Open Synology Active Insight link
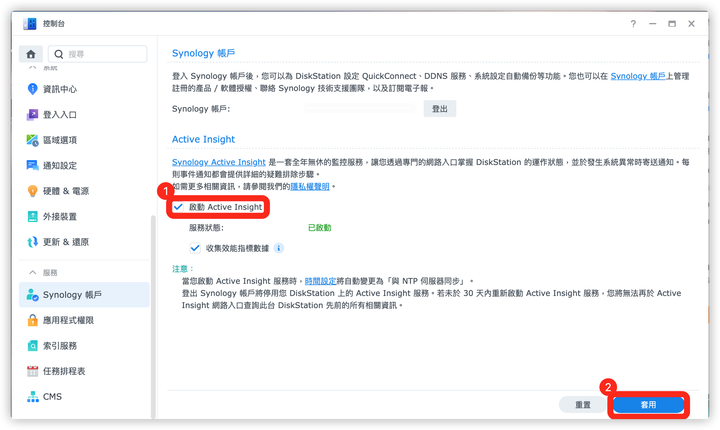Screen dimensions: 720x430 click(219, 162)
